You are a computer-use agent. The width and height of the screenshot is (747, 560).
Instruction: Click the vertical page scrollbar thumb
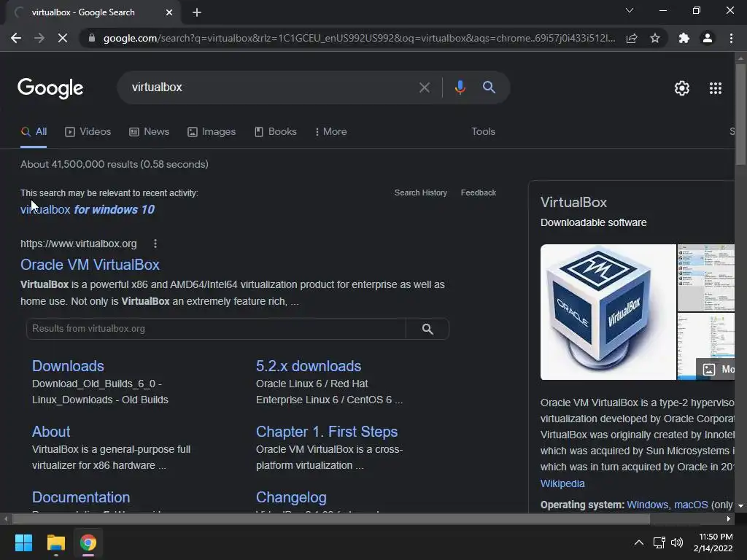click(740, 114)
